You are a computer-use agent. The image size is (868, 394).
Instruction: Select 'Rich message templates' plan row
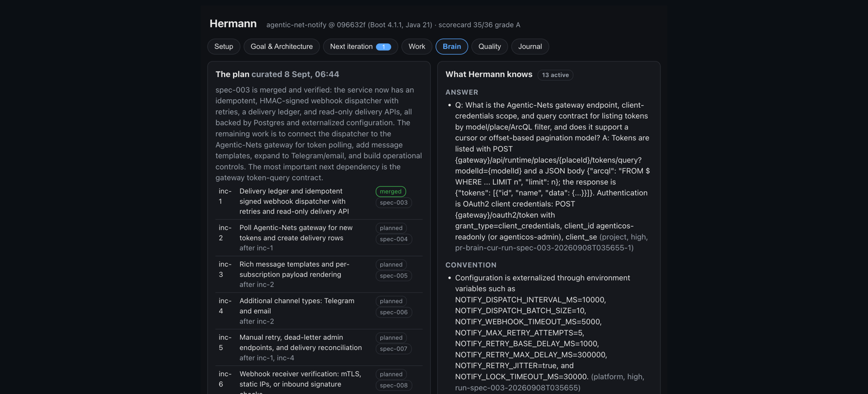coord(319,274)
